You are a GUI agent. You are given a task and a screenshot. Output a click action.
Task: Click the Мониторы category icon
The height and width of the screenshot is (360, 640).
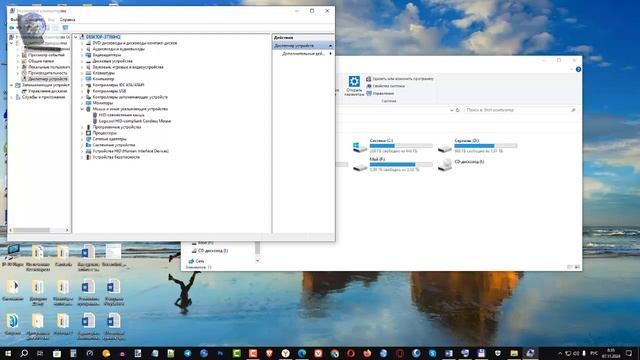88,103
